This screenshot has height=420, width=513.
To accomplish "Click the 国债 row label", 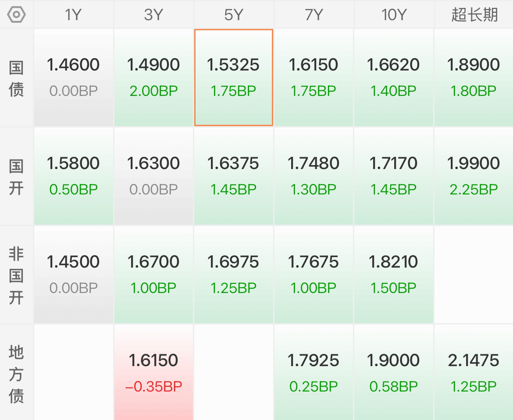I will [x=17, y=79].
